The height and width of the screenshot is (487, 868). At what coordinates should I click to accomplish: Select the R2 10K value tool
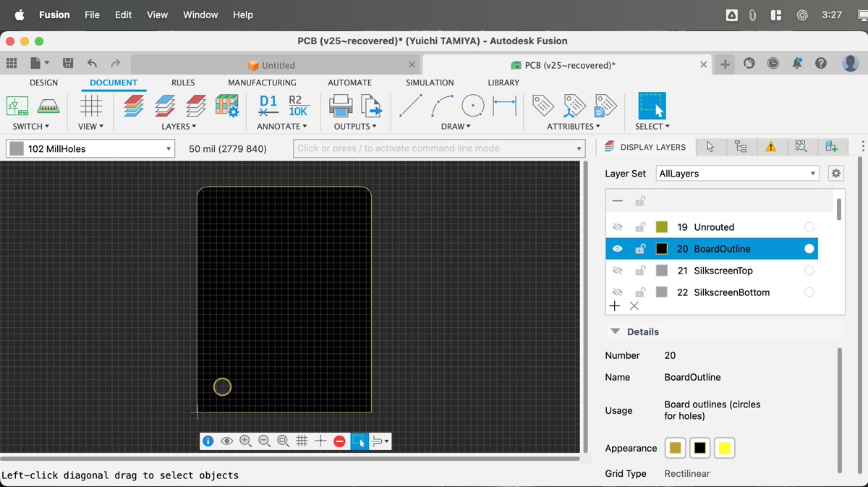coord(298,106)
